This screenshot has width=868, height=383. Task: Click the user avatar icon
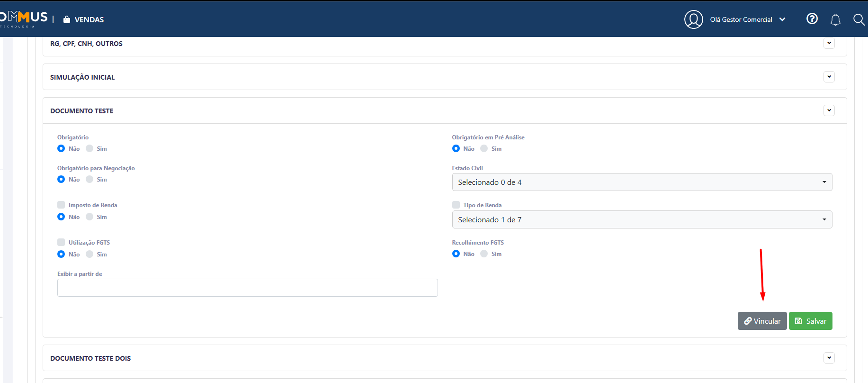pos(694,19)
